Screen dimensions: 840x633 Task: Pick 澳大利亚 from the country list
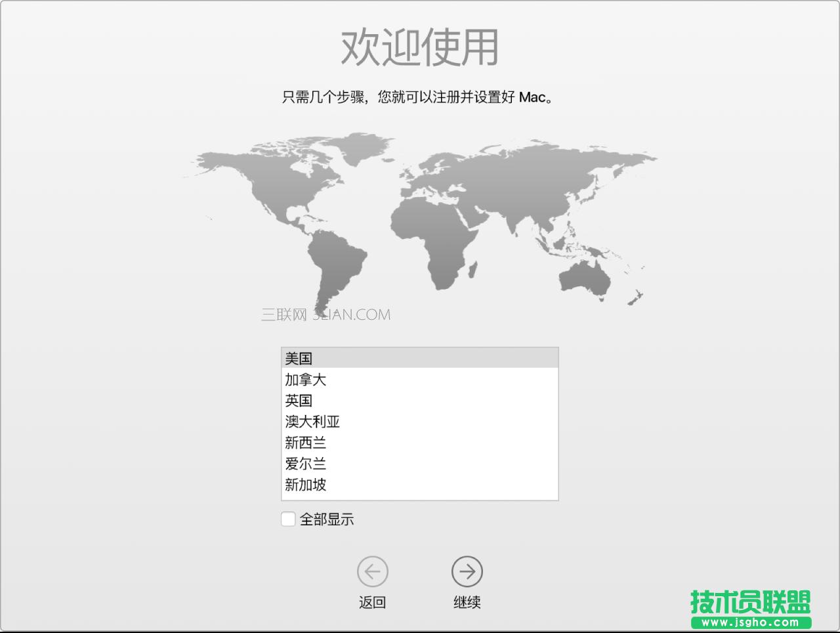point(312,422)
